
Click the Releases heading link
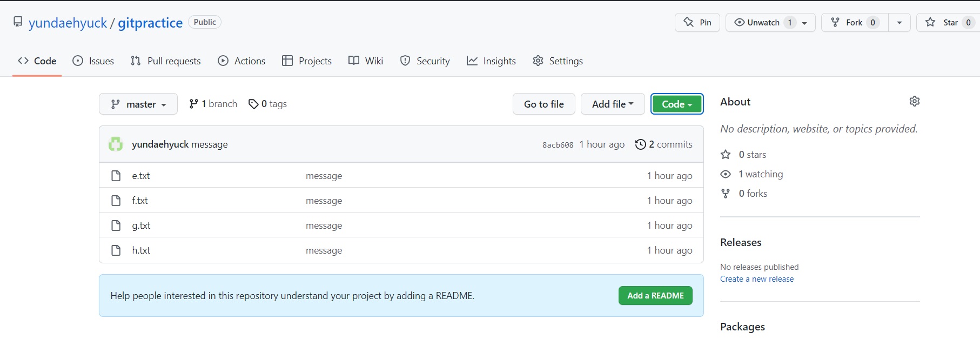point(741,242)
